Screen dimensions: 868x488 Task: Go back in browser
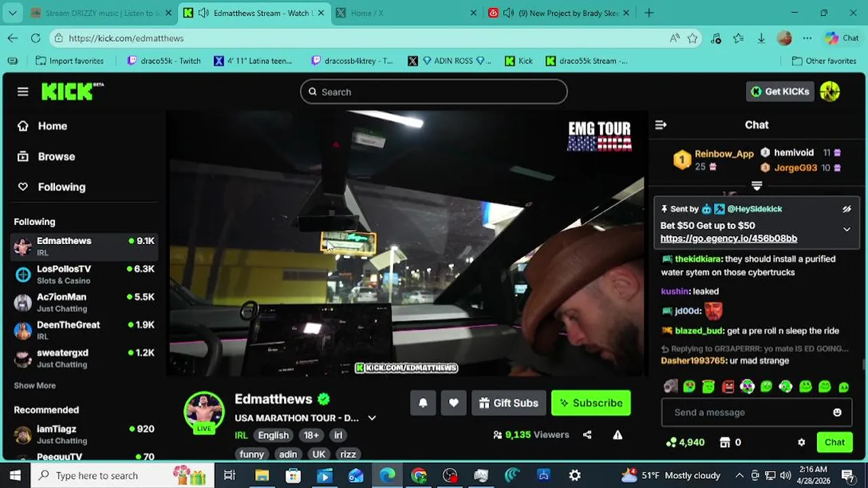(13, 38)
